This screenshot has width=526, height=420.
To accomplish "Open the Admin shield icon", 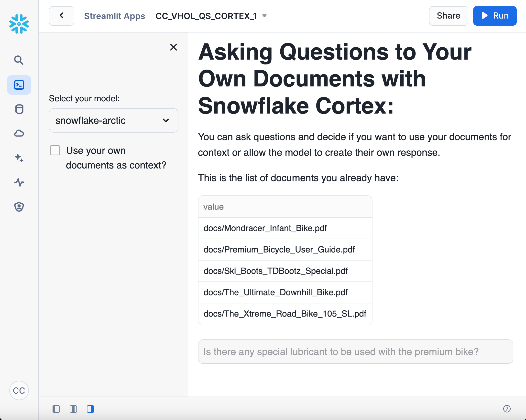I will click(19, 207).
